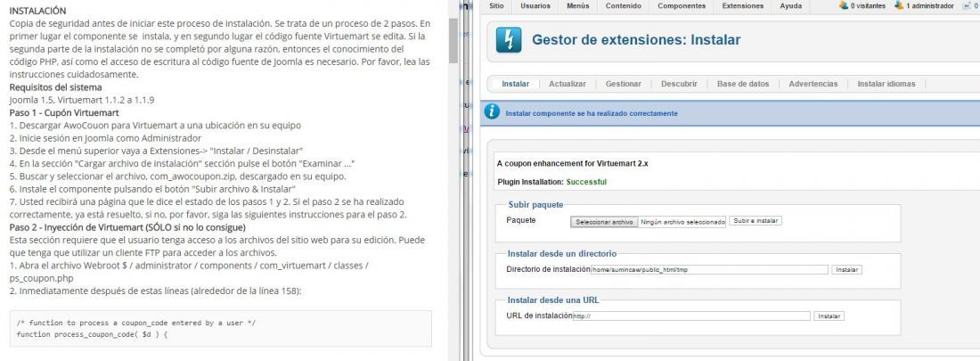
Task: Open the Sitio menu
Action: tap(496, 5)
